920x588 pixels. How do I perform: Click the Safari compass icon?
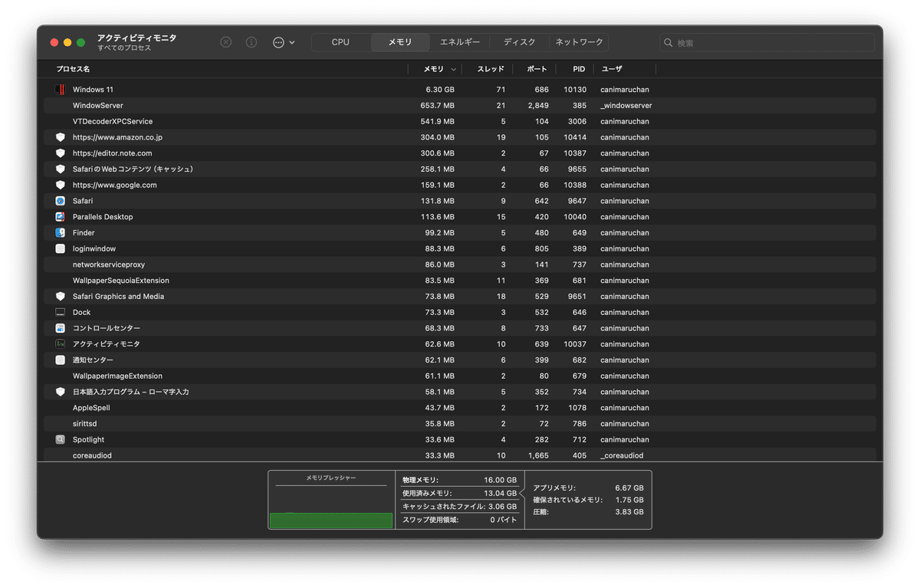[x=60, y=201]
